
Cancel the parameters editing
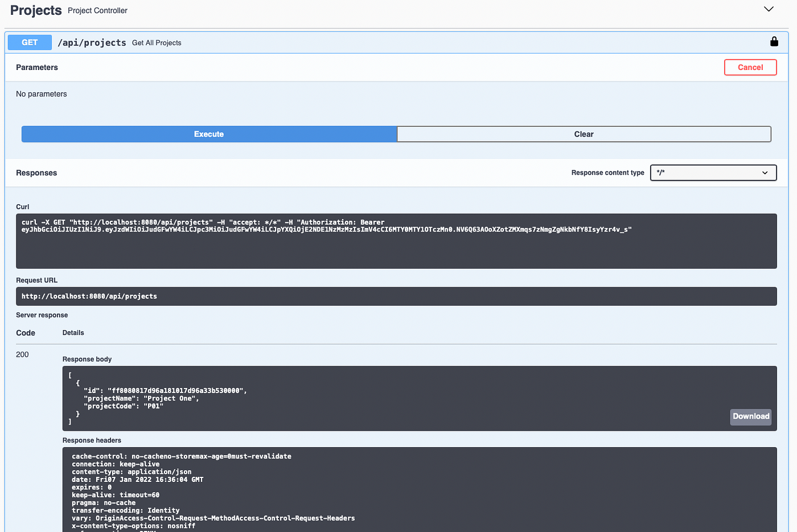[750, 67]
